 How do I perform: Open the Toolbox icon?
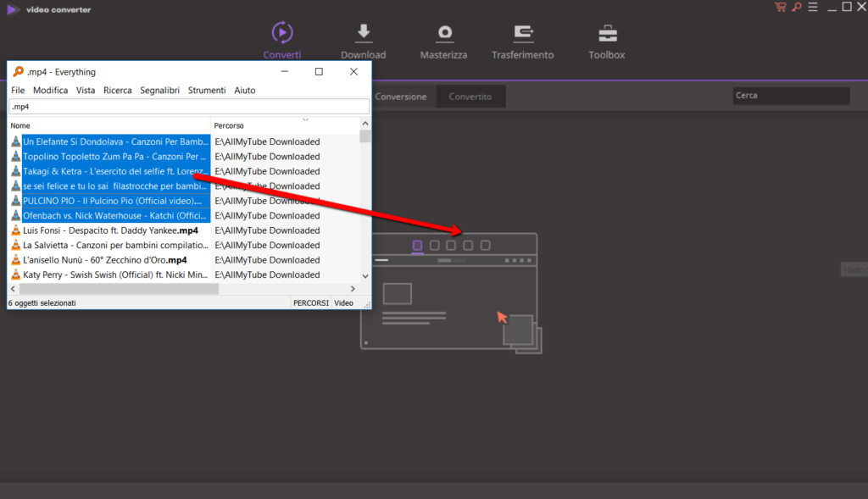607,33
